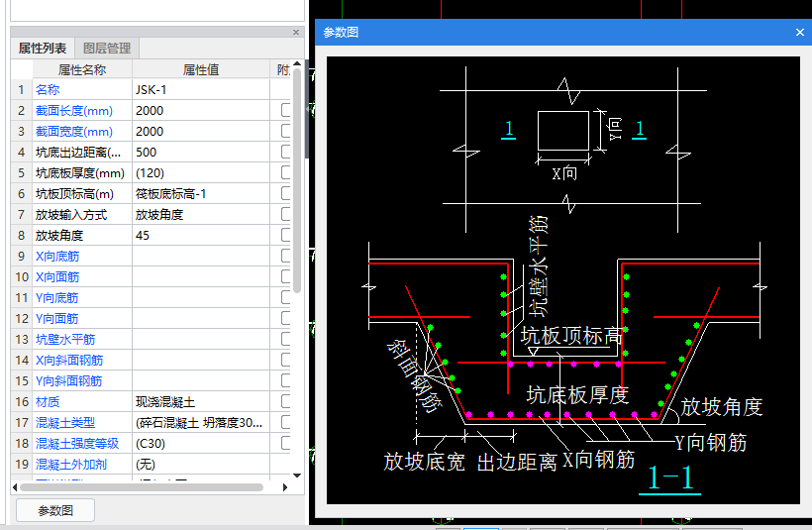
Task: Tick the checkbox for 截面长度(mm)
Action: click(286, 110)
